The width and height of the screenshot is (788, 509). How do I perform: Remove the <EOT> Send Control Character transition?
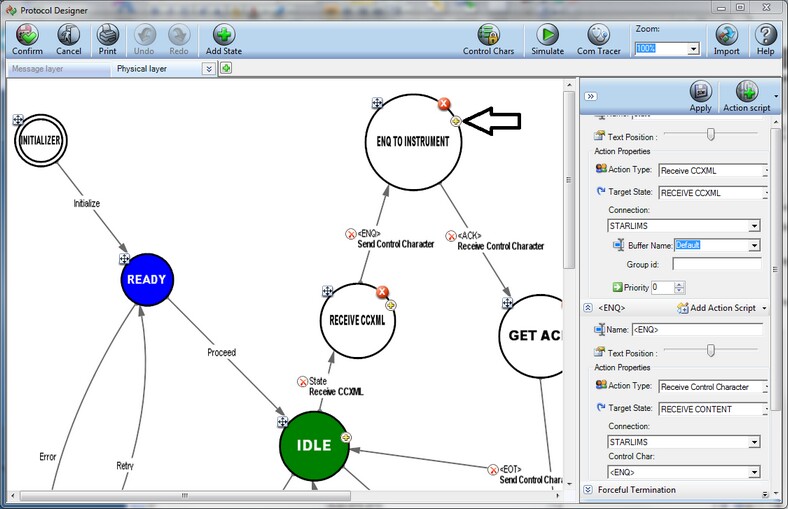click(x=493, y=470)
